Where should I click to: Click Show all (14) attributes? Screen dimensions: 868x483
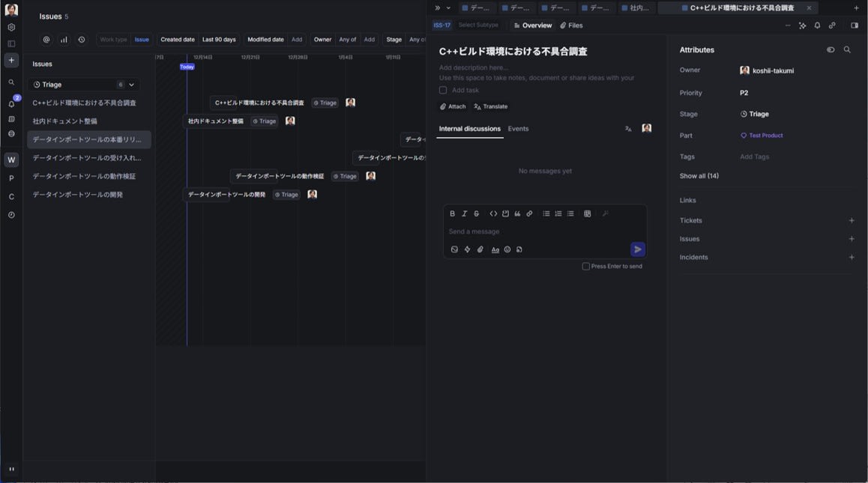[x=699, y=176]
